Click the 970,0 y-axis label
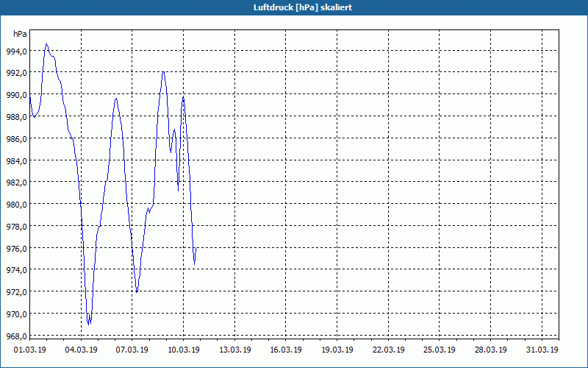 pos(16,314)
